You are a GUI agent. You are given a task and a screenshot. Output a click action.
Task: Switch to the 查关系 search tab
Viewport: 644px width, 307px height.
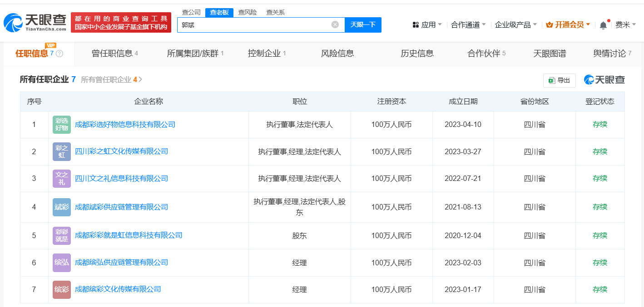[x=275, y=12]
